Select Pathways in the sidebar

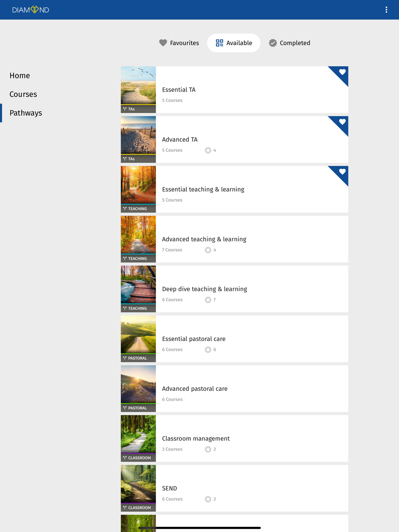point(26,113)
